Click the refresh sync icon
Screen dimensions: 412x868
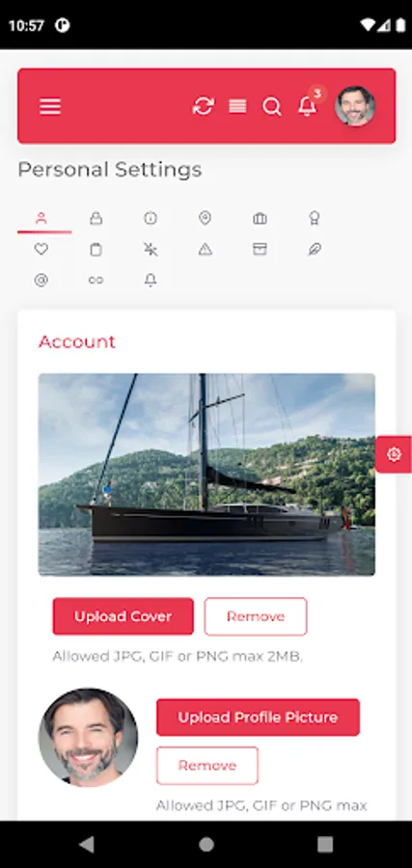coord(204,106)
